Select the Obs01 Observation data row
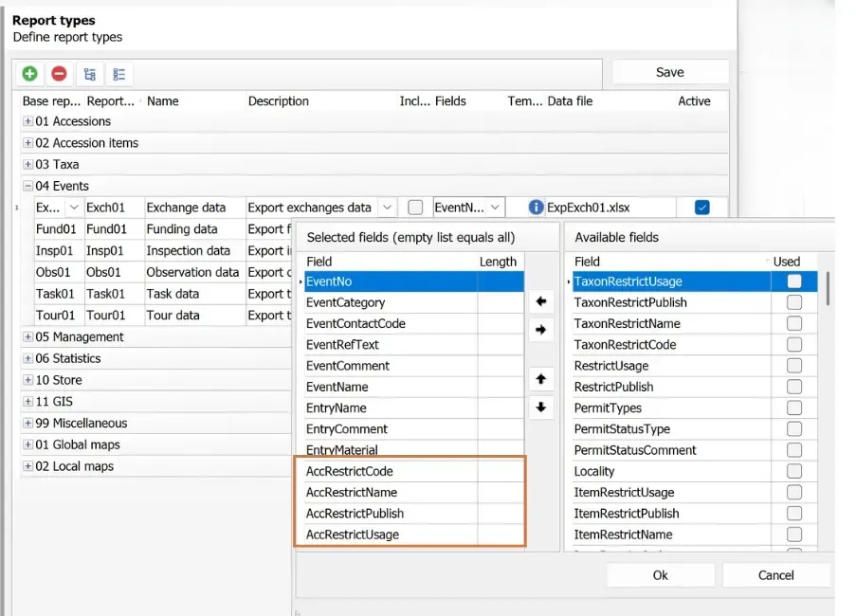856x616 pixels. click(163, 272)
